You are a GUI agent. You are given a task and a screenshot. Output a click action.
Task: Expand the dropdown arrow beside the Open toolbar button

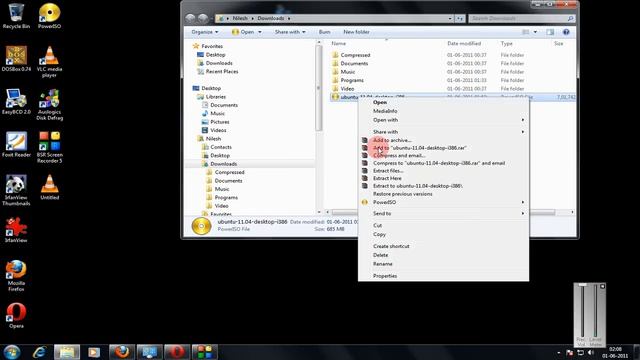[260, 32]
